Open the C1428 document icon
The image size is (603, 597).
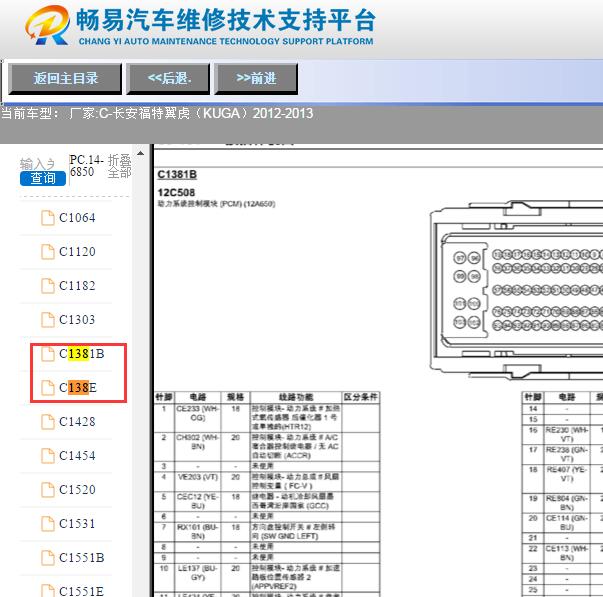click(48, 422)
